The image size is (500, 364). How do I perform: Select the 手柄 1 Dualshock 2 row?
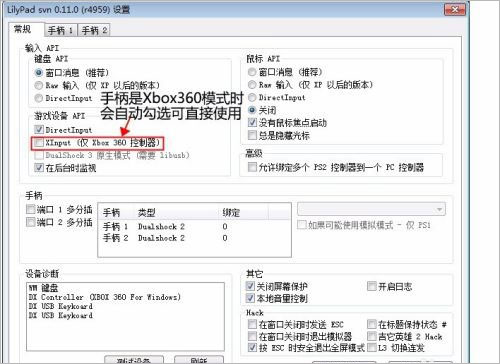tap(194, 227)
